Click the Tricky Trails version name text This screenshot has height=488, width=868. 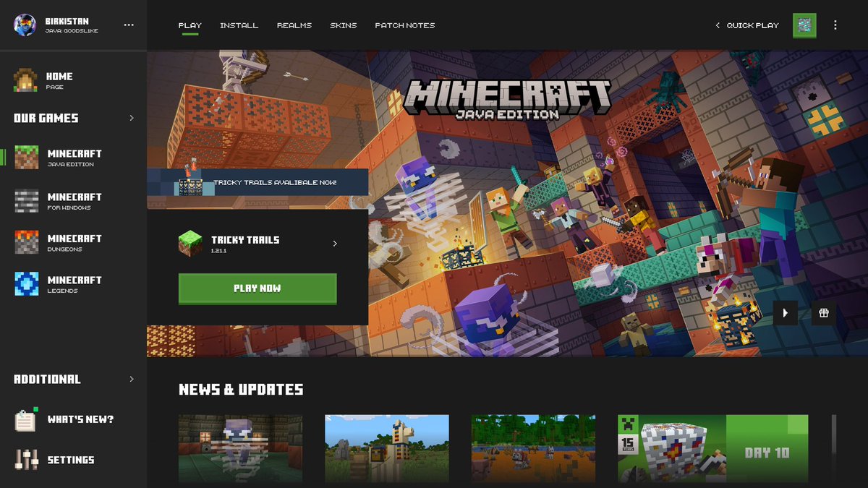pos(245,240)
